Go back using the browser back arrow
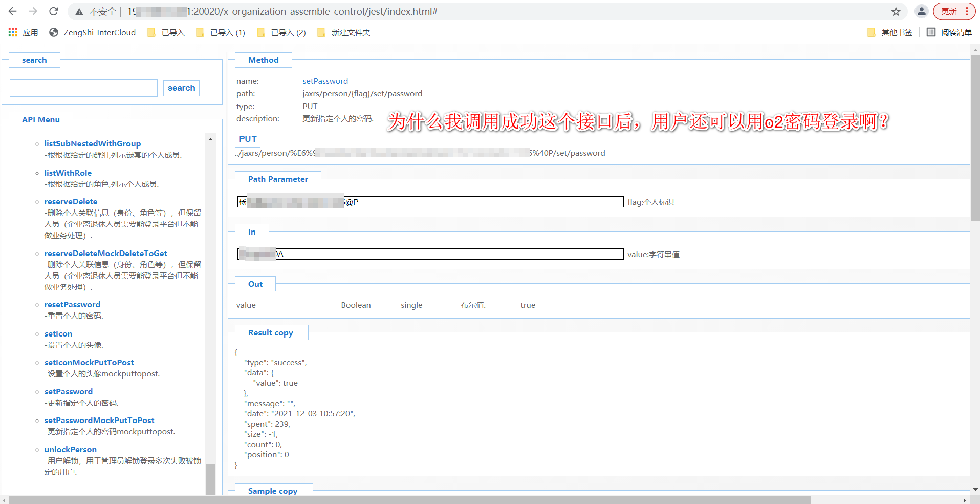Image resolution: width=980 pixels, height=504 pixels. (x=13, y=11)
